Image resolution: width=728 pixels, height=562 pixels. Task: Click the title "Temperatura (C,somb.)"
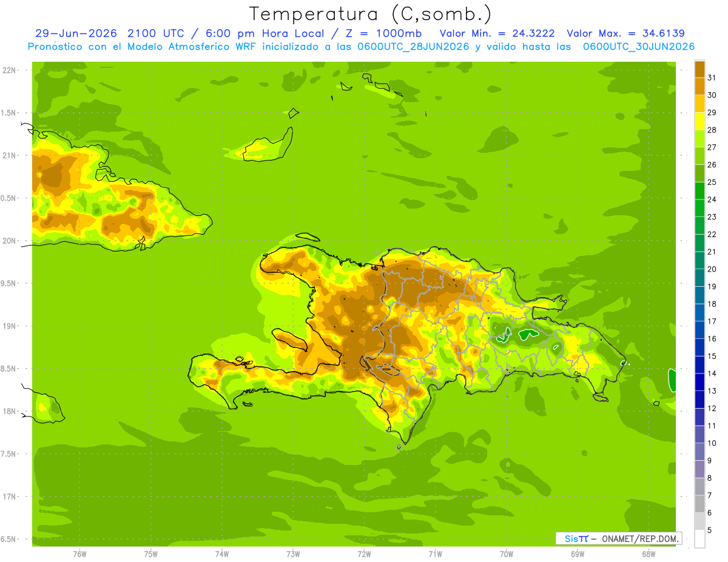pyautogui.click(x=371, y=14)
